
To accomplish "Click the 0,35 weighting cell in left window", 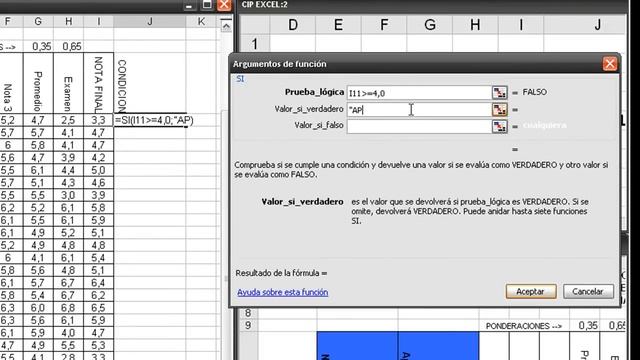I will [38, 47].
